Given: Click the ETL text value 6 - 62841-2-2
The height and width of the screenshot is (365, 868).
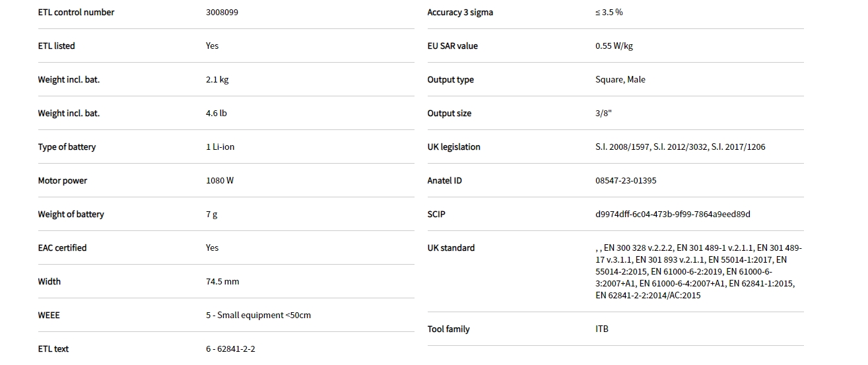Looking at the screenshot, I should [230, 349].
